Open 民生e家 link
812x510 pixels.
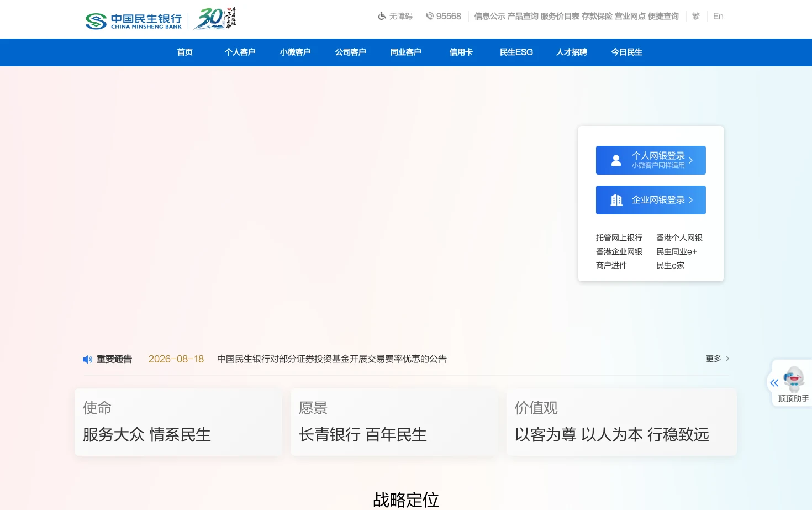pos(670,265)
